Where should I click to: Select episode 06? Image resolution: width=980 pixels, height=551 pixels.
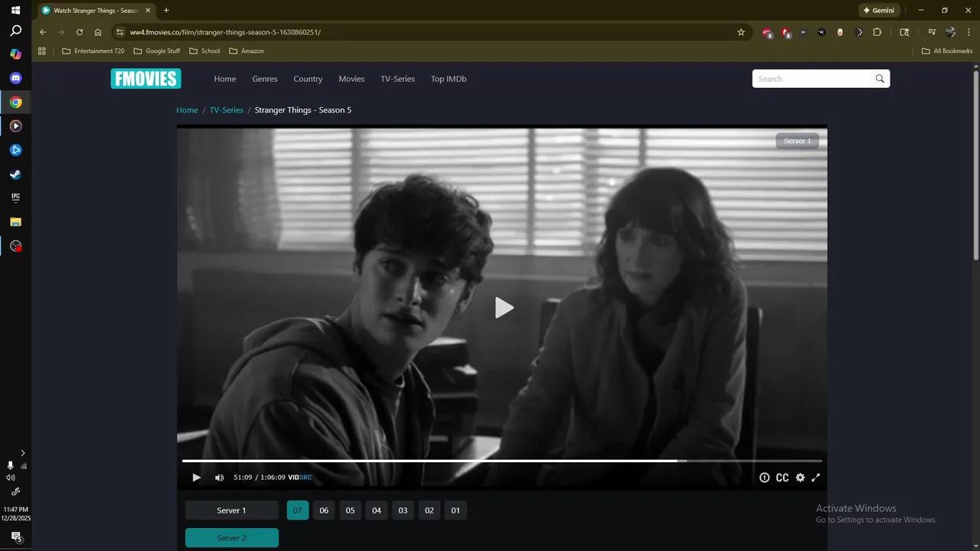coord(324,510)
